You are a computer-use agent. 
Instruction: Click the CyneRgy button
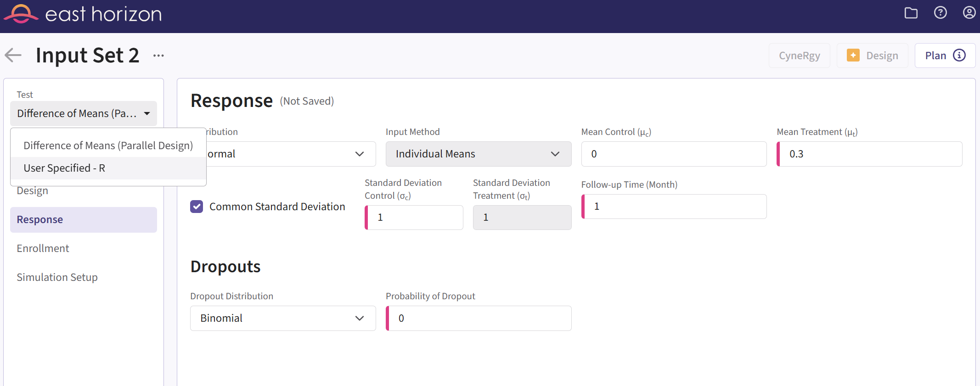799,56
